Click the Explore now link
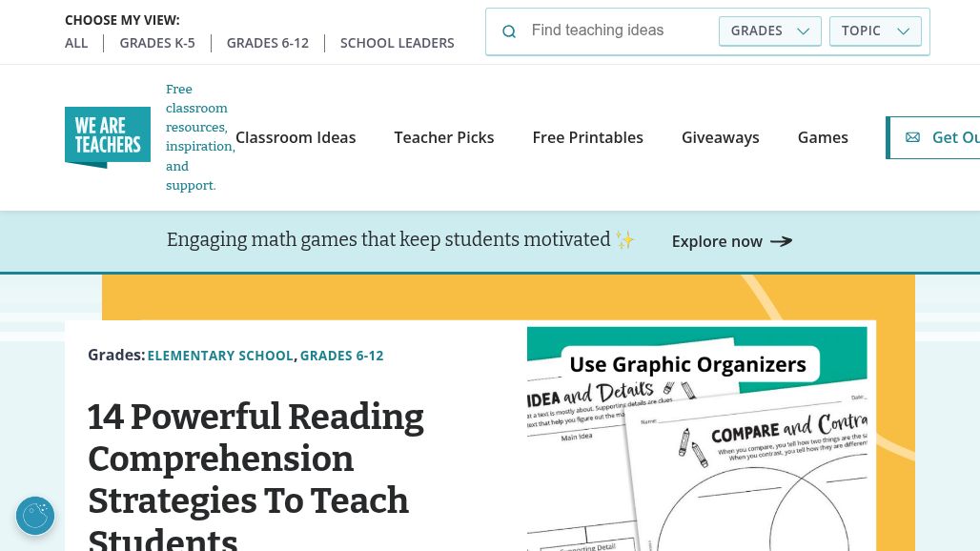Viewport: 980px width, 551px height. click(x=717, y=241)
